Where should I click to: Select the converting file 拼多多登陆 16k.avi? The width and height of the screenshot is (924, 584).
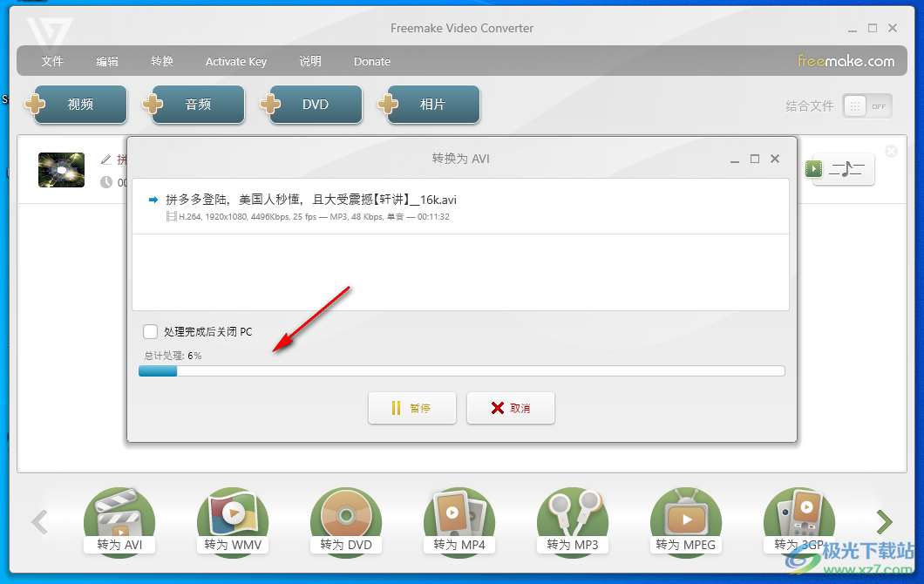tap(460, 207)
